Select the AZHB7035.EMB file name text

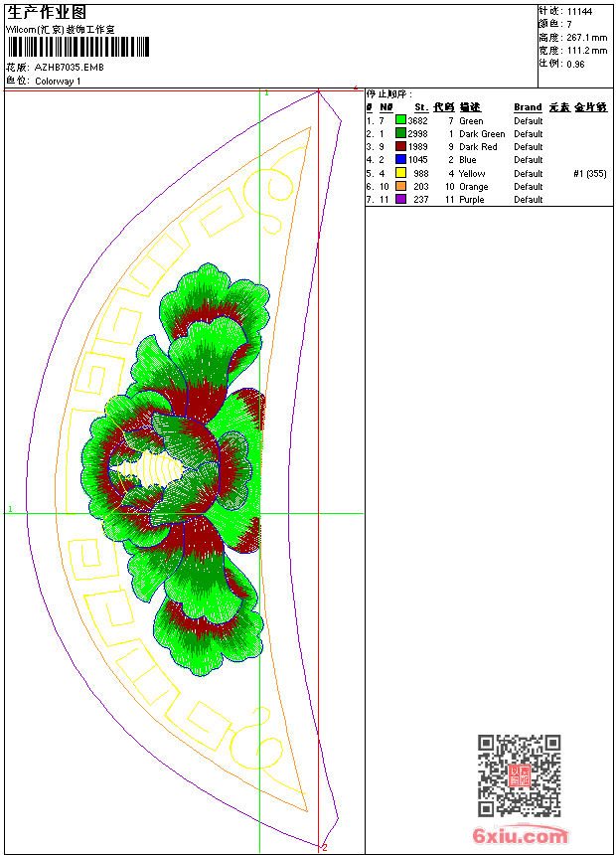coord(69,67)
